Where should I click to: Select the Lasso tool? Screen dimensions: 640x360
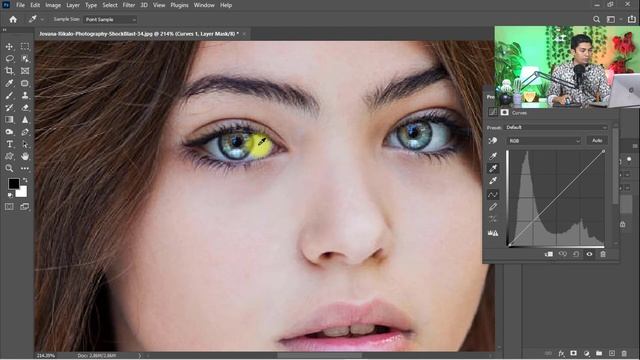pos(9,59)
